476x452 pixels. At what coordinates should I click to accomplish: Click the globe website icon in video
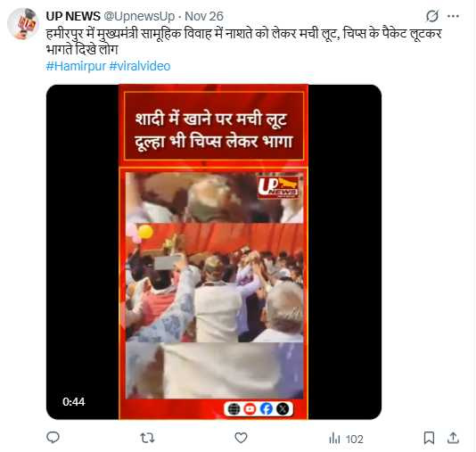point(234,409)
